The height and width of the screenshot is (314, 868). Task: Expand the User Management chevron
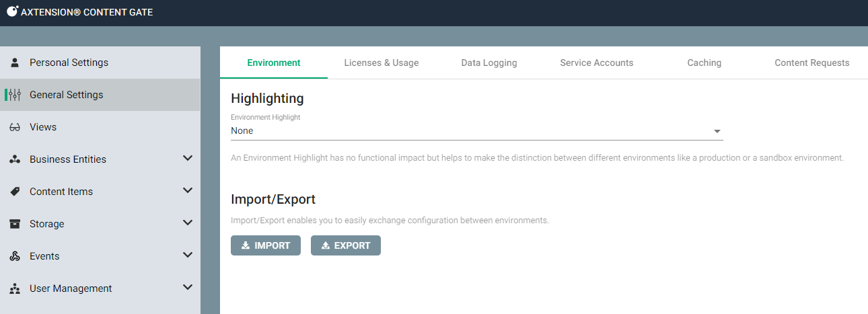(x=188, y=288)
